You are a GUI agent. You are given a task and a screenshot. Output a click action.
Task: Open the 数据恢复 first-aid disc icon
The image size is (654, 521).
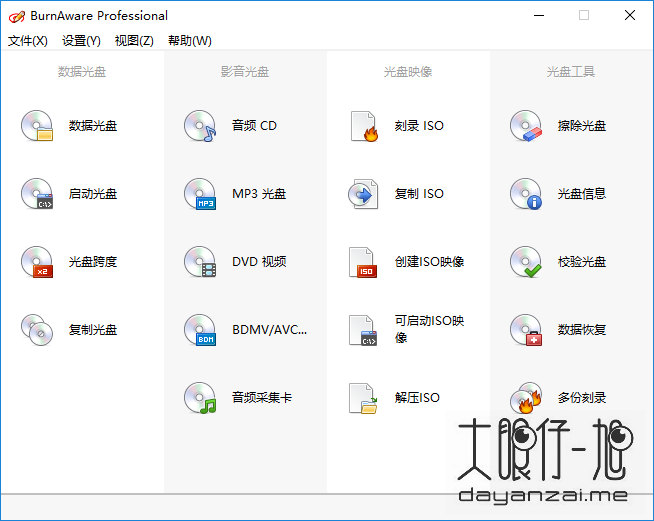(526, 330)
